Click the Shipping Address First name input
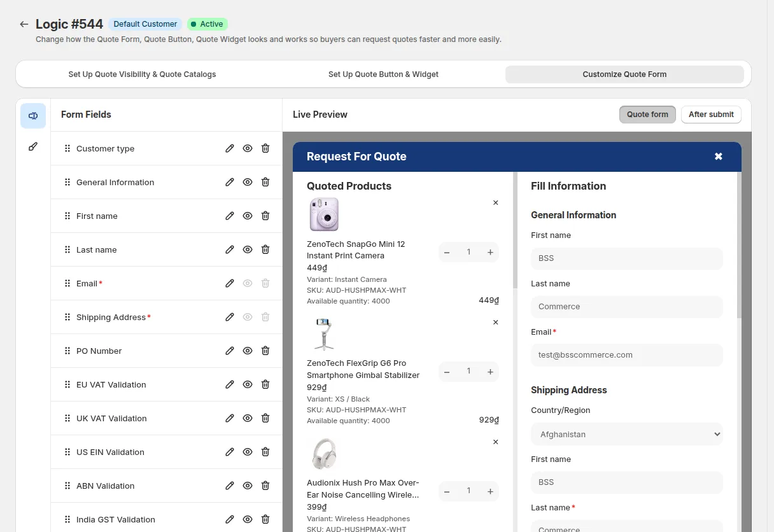 tap(627, 482)
